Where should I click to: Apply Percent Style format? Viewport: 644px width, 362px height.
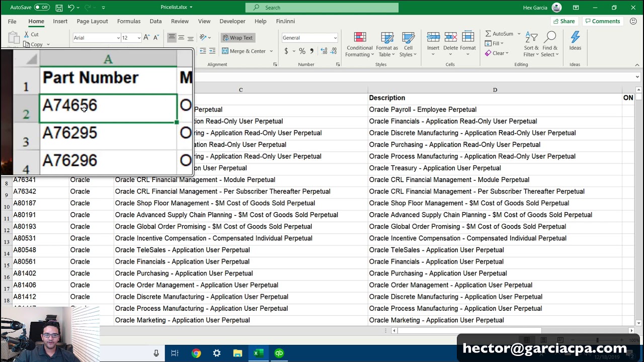[x=302, y=51]
